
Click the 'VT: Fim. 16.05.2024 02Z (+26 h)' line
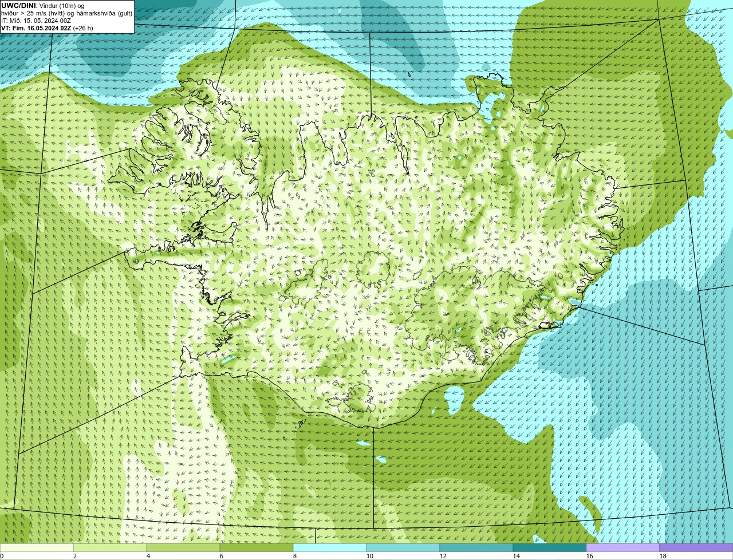(x=47, y=28)
